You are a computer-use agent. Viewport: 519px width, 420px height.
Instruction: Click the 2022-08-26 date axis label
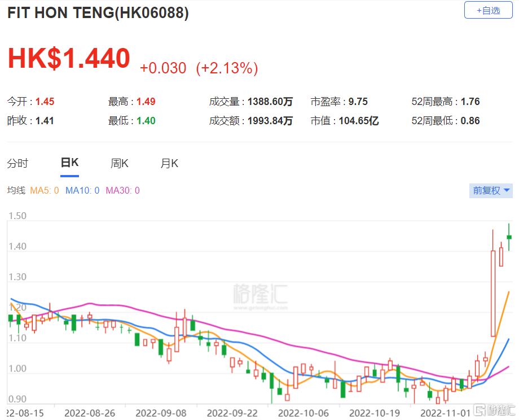pos(90,413)
